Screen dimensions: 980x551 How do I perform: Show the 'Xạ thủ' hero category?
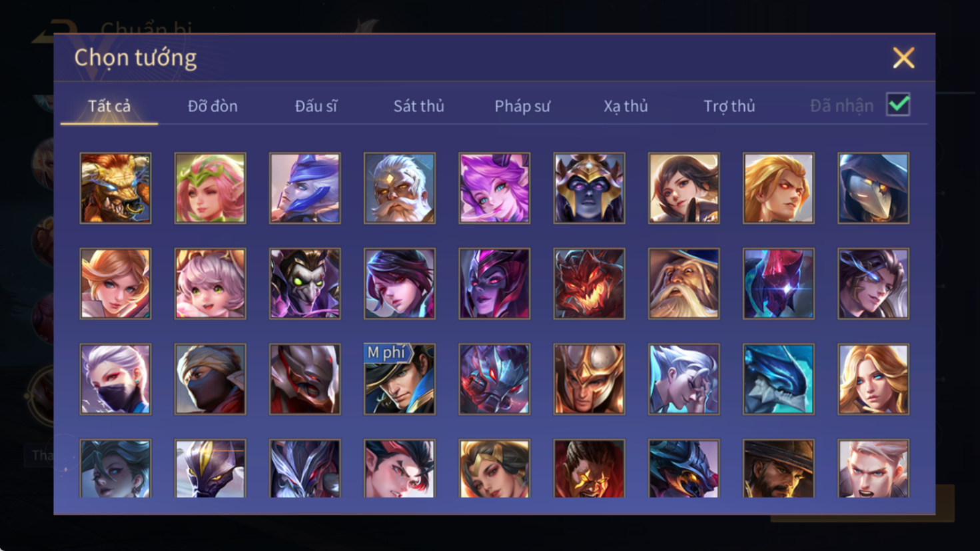626,106
